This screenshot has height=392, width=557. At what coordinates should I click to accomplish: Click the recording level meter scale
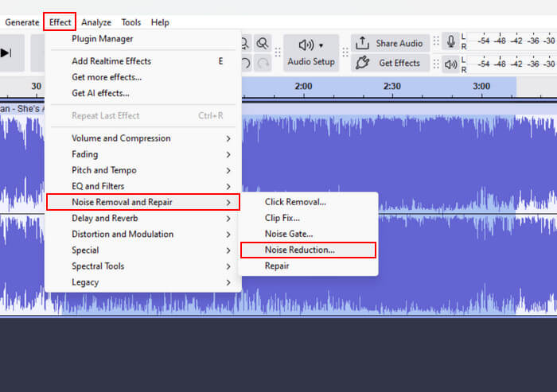(512, 41)
